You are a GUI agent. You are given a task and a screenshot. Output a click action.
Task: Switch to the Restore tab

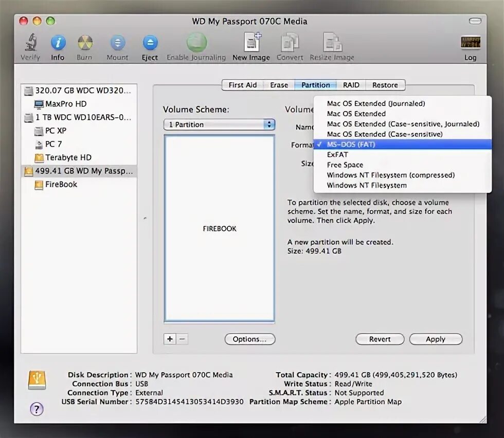click(385, 85)
